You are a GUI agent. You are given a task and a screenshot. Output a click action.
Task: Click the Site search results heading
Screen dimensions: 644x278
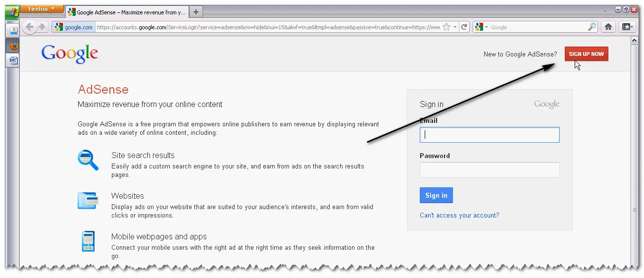pos(143,155)
